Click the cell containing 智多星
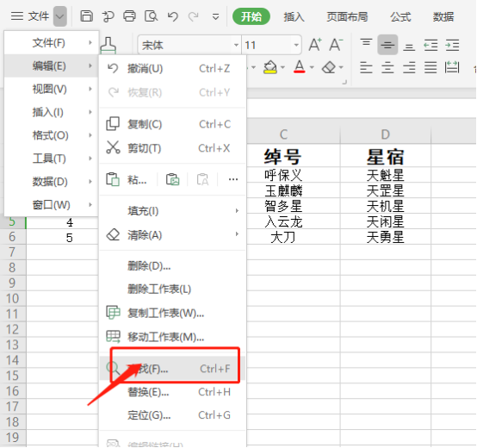This screenshot has width=477, height=448. click(x=294, y=206)
